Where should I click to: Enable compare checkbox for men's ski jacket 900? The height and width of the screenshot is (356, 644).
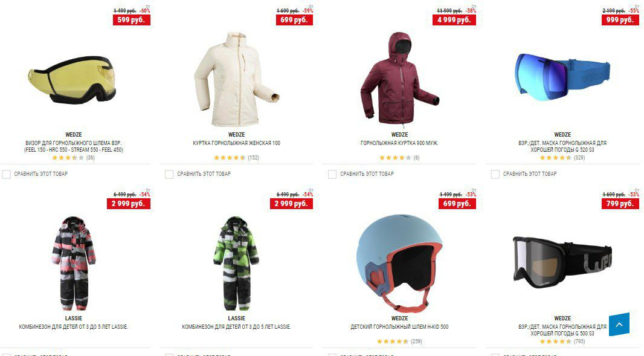tap(332, 174)
